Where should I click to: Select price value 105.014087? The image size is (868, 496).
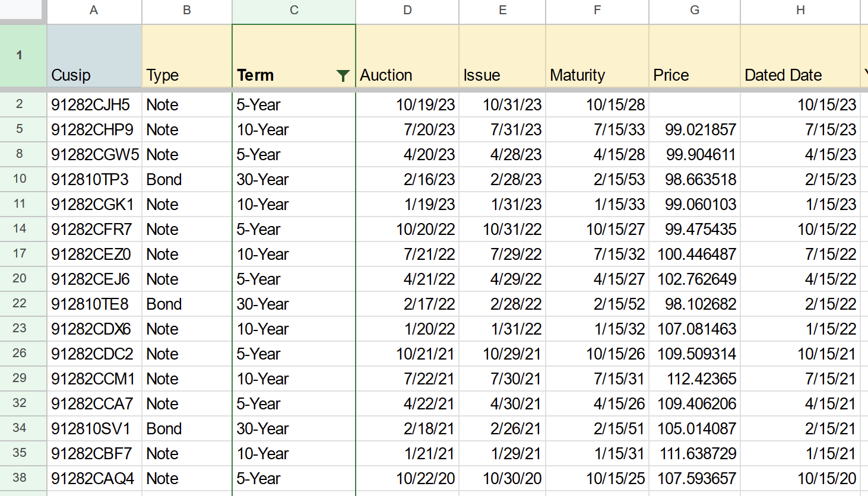coord(695,428)
